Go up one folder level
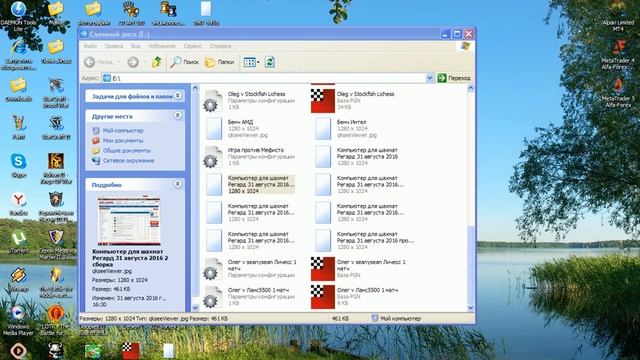Viewport: 640px width, 360px height. click(157, 62)
